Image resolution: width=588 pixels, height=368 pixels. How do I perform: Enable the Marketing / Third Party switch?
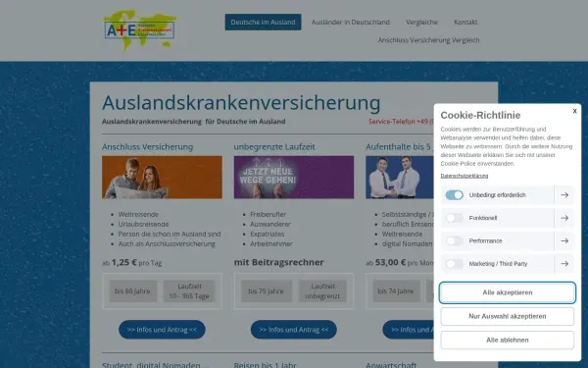tap(454, 264)
